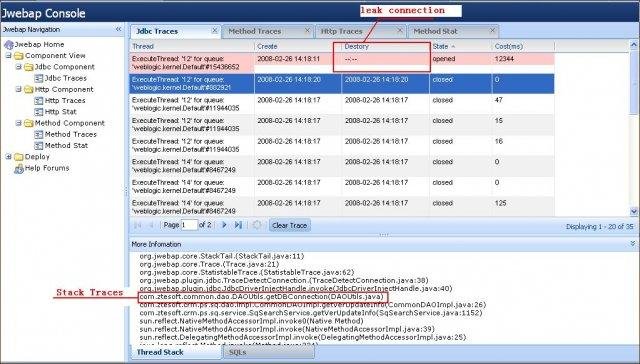Click the Http Component folder icon
The width and height of the screenshot is (640, 364).
pyautogui.click(x=29, y=89)
